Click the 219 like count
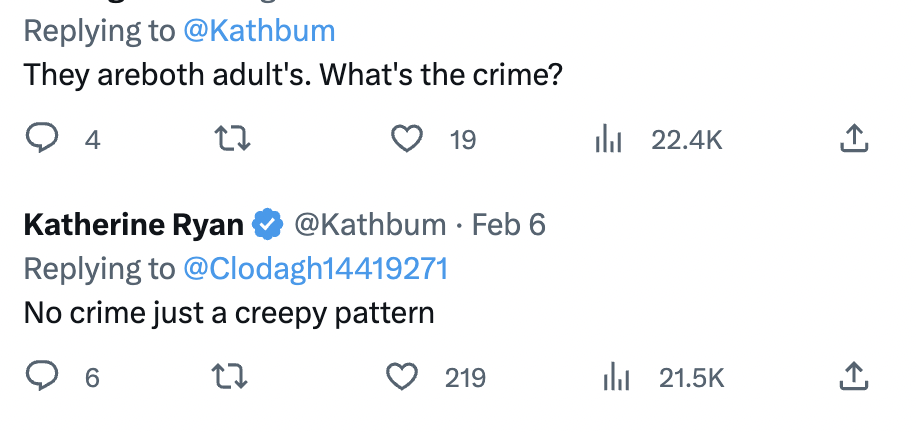The width and height of the screenshot is (916, 432). coord(465,378)
